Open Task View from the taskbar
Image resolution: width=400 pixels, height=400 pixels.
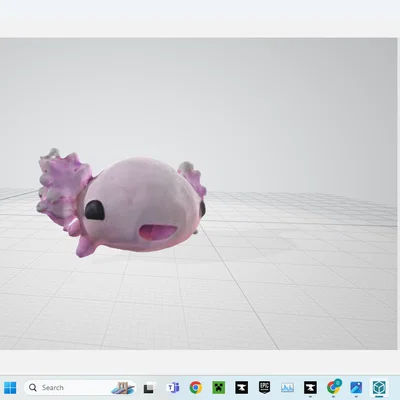pos(149,388)
